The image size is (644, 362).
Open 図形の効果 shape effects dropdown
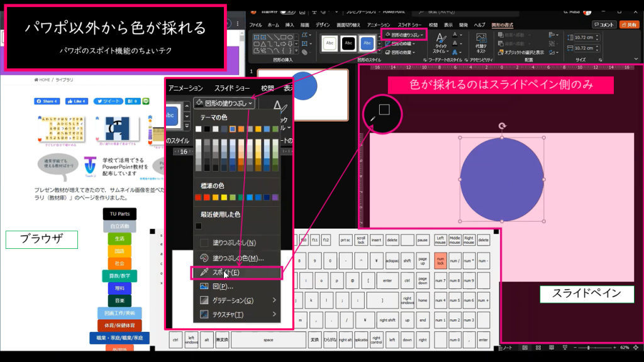coord(401,52)
